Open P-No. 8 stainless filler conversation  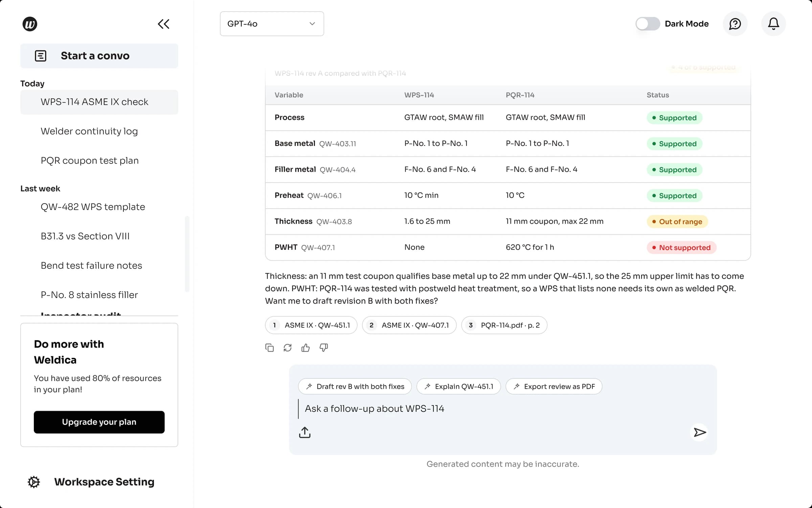(x=99, y=295)
